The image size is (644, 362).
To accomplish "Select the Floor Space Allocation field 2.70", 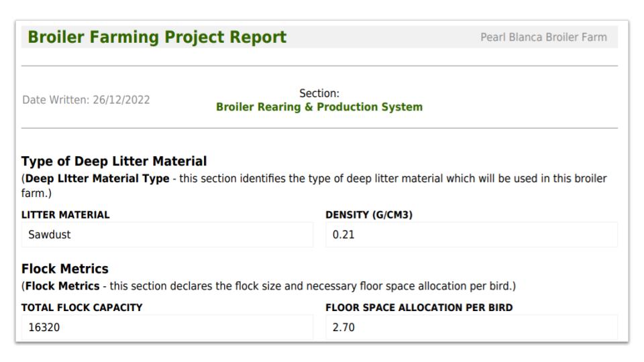I will point(472,328).
